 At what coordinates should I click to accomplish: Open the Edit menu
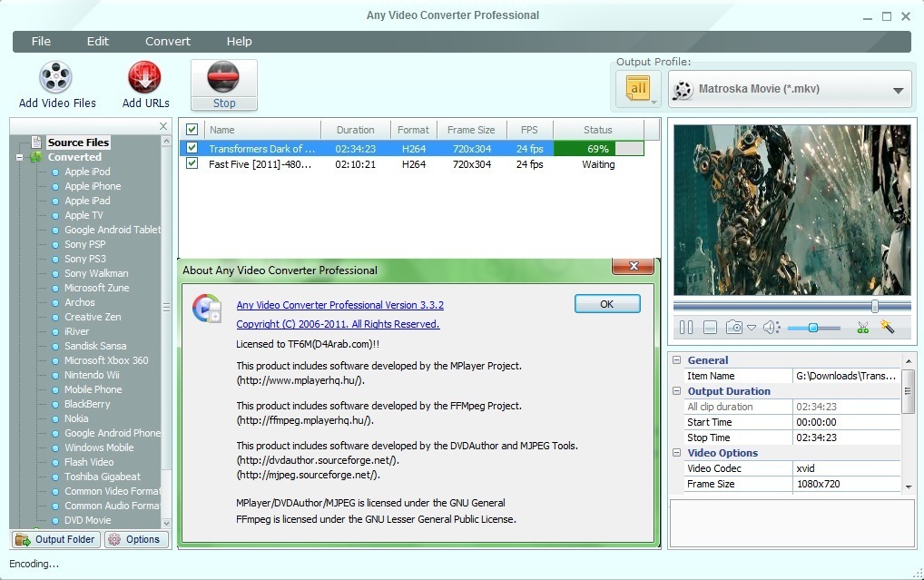[x=98, y=41]
